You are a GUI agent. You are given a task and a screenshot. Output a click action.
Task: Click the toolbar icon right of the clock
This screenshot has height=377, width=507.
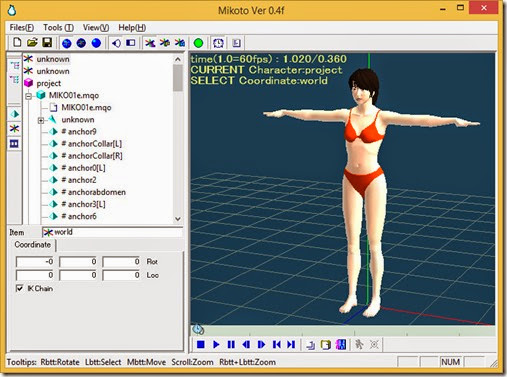pyautogui.click(x=236, y=43)
